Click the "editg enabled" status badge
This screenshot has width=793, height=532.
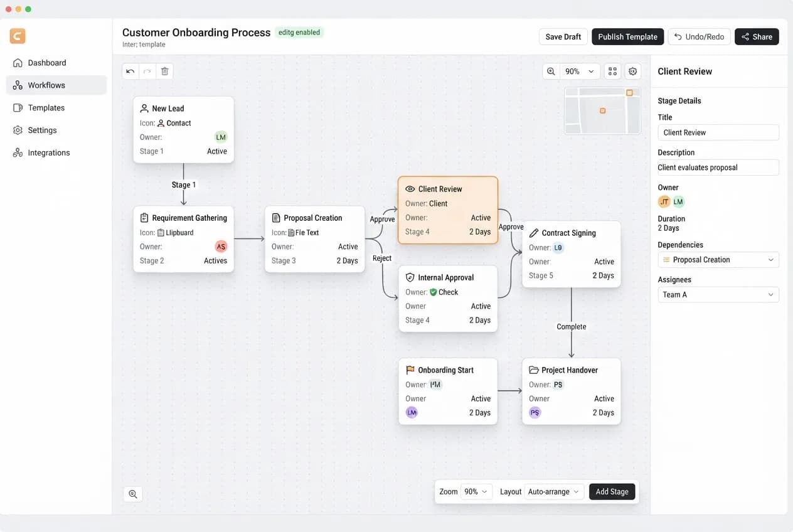(x=299, y=33)
